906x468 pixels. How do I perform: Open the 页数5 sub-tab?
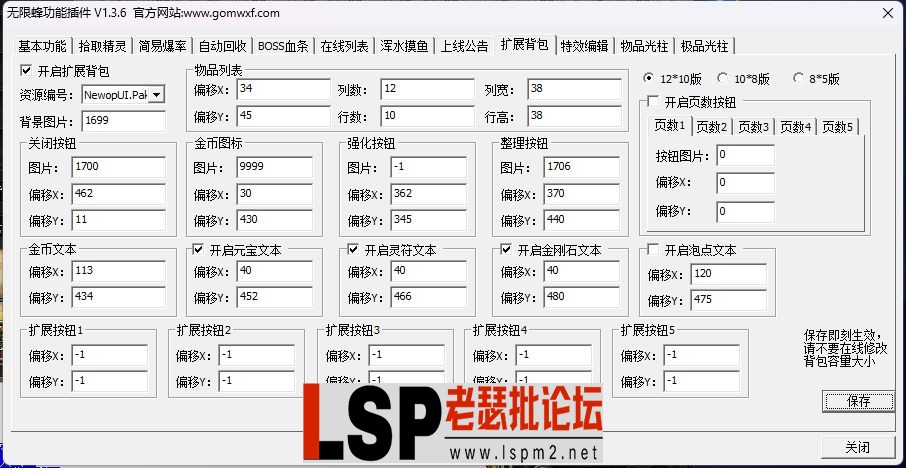tap(838, 127)
